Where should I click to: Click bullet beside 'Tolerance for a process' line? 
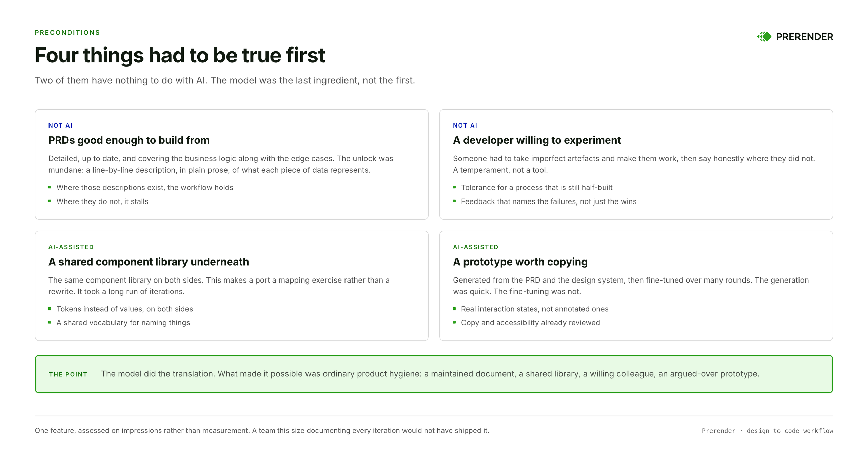454,187
